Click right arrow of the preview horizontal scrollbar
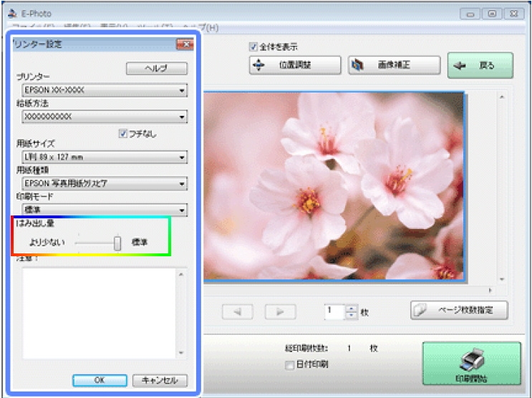Image resolution: width=532 pixels, height=398 pixels. (490, 291)
